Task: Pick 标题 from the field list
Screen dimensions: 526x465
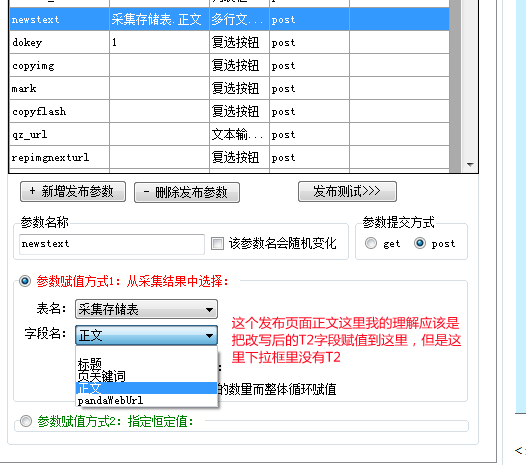Action: pyautogui.click(x=147, y=364)
